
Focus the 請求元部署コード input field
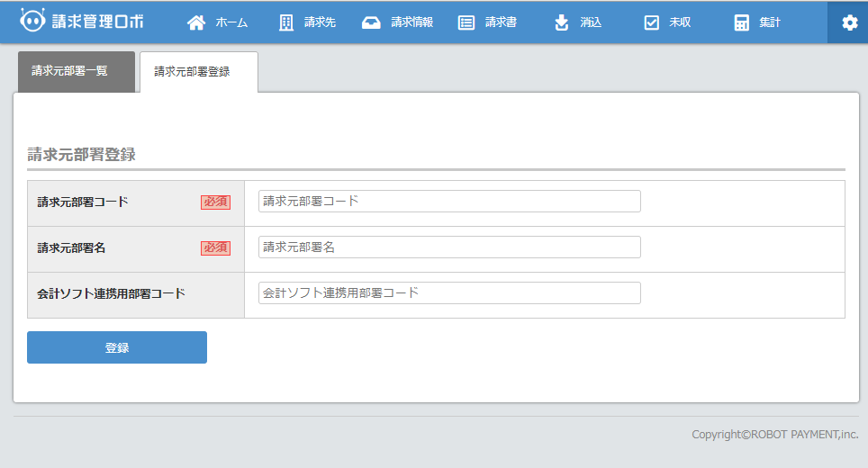pos(449,202)
